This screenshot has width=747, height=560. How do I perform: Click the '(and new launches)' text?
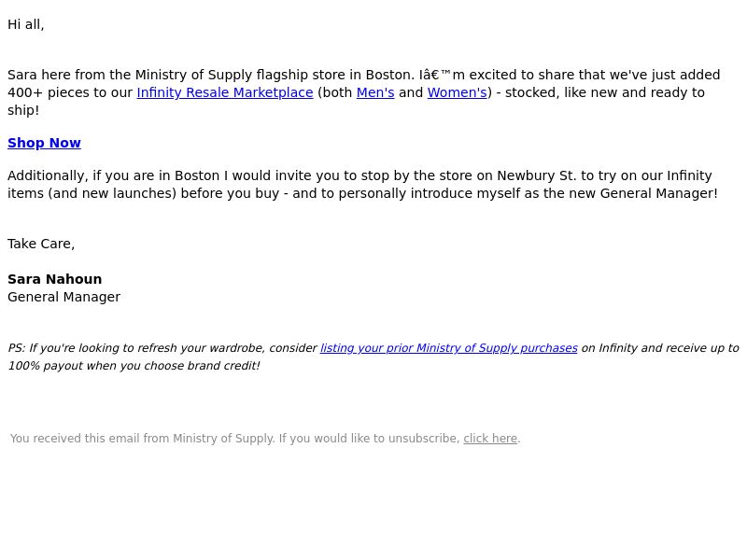pyautogui.click(x=112, y=193)
